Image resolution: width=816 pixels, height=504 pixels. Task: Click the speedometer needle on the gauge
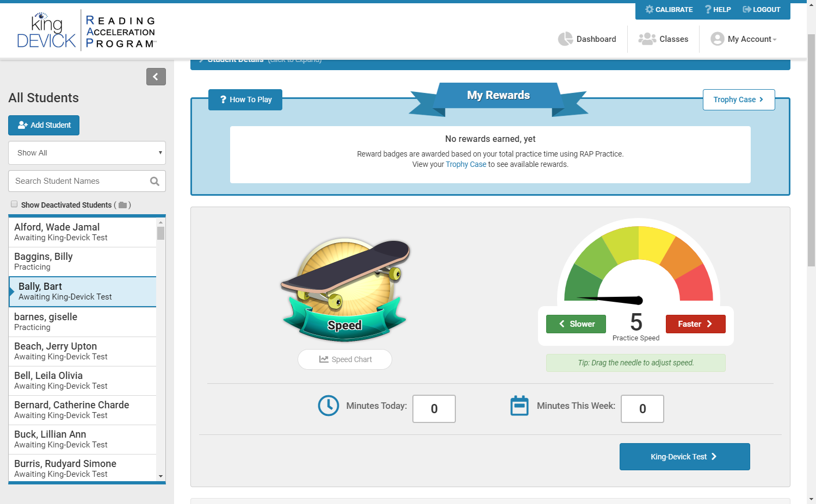(615, 299)
